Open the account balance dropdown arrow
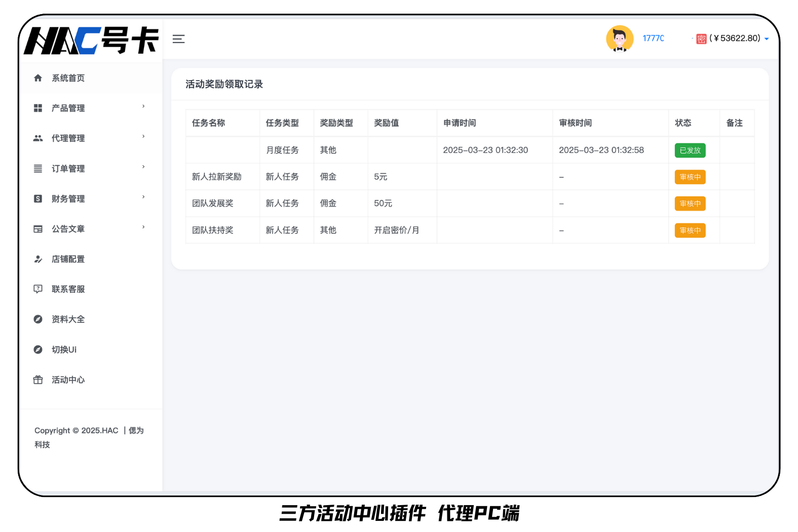Screen dimensions: 798x532 tap(767, 39)
